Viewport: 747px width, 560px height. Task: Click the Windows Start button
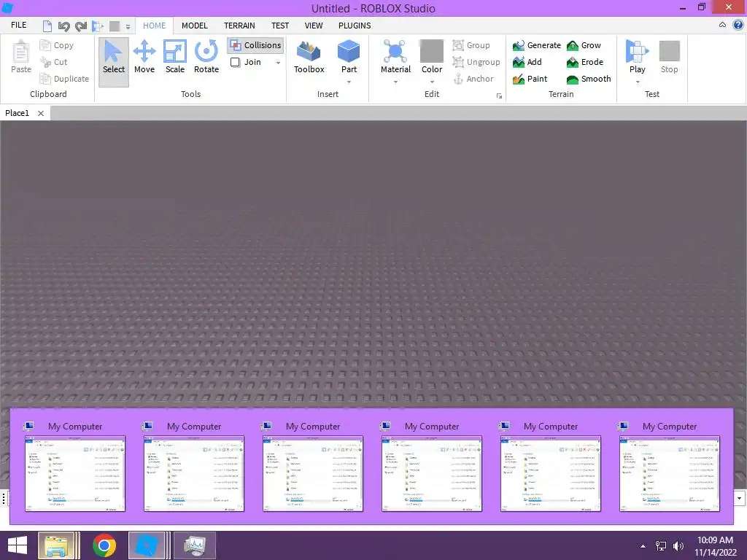17,545
